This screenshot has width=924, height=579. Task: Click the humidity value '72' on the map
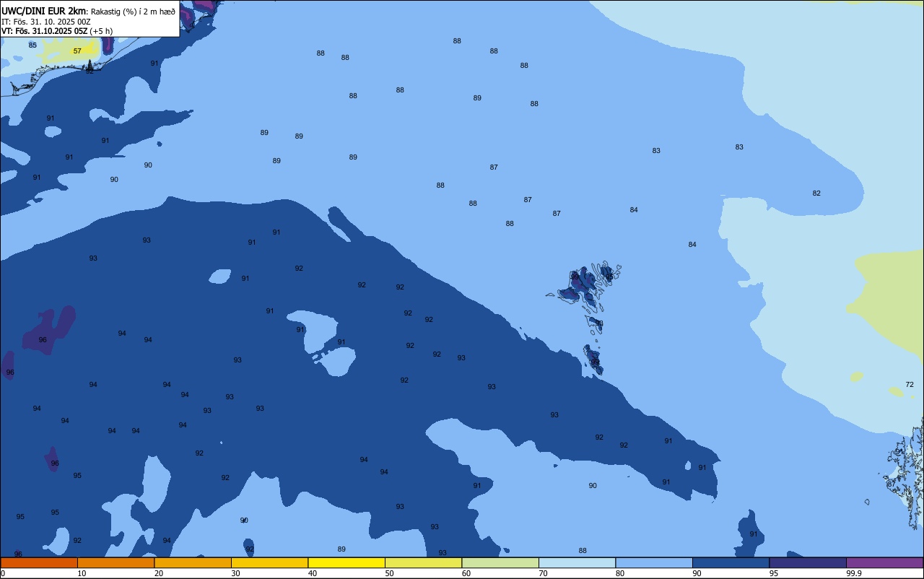(910, 385)
